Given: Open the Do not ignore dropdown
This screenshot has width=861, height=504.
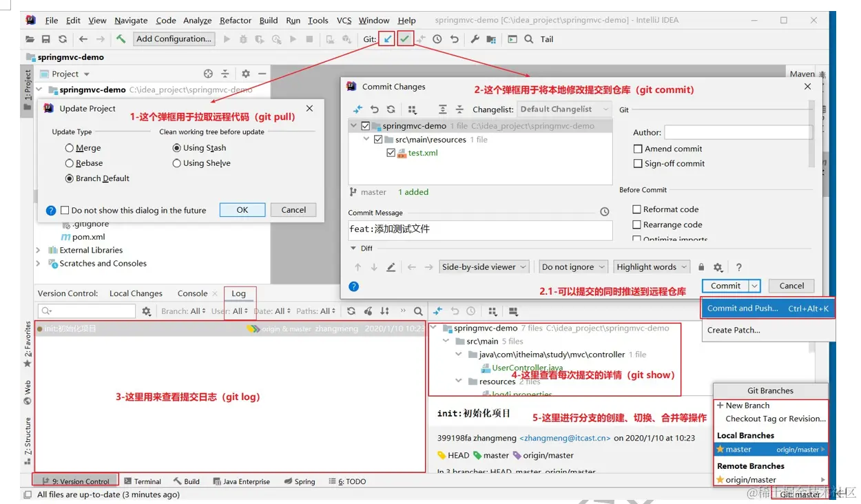Looking at the screenshot, I should pos(573,267).
